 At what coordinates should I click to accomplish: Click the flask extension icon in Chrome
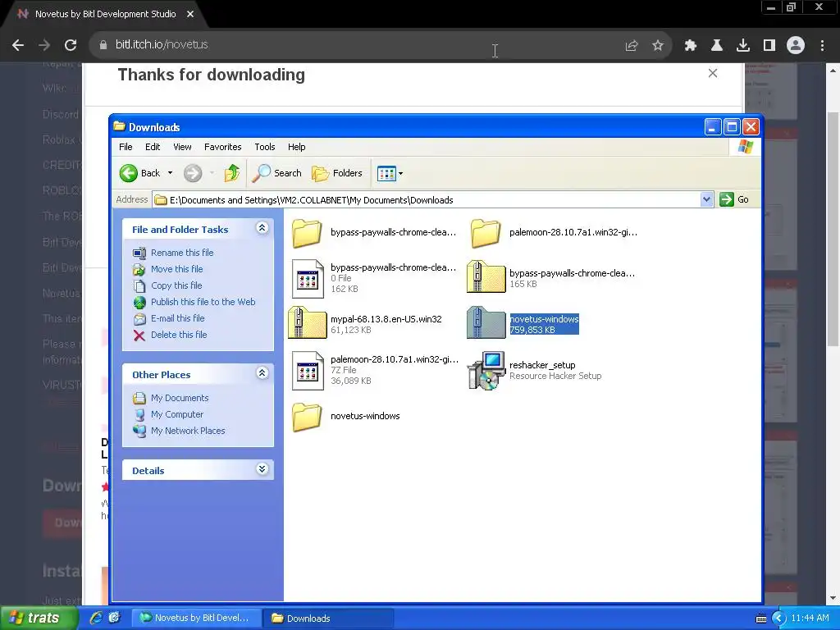[x=717, y=46]
